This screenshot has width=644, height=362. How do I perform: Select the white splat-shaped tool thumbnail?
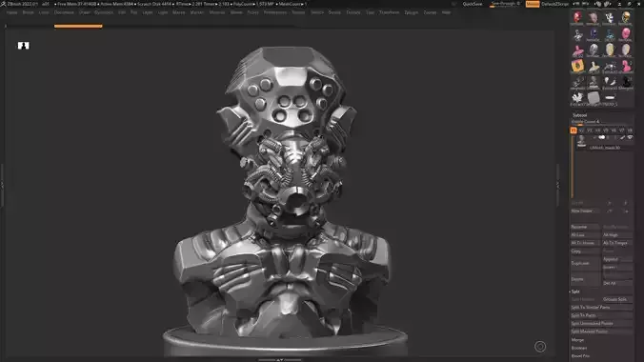click(x=577, y=98)
